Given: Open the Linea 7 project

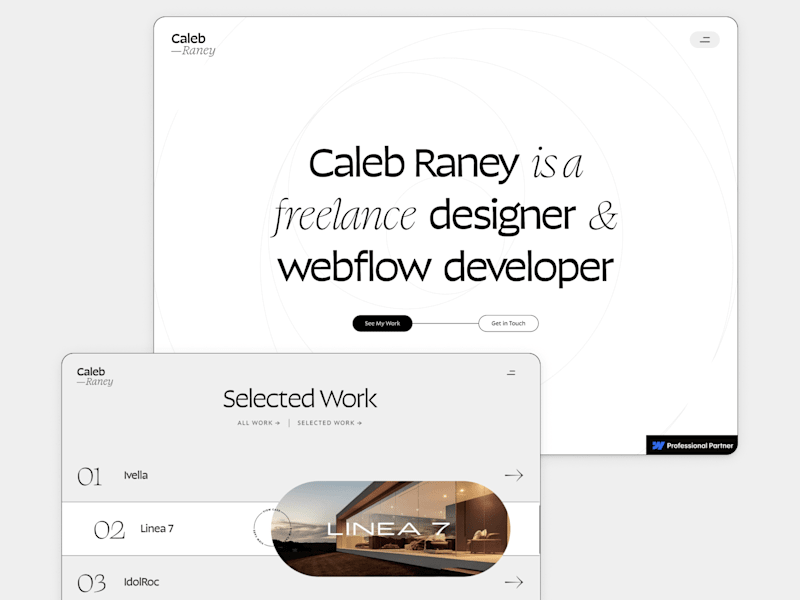Looking at the screenshot, I should coord(157,529).
